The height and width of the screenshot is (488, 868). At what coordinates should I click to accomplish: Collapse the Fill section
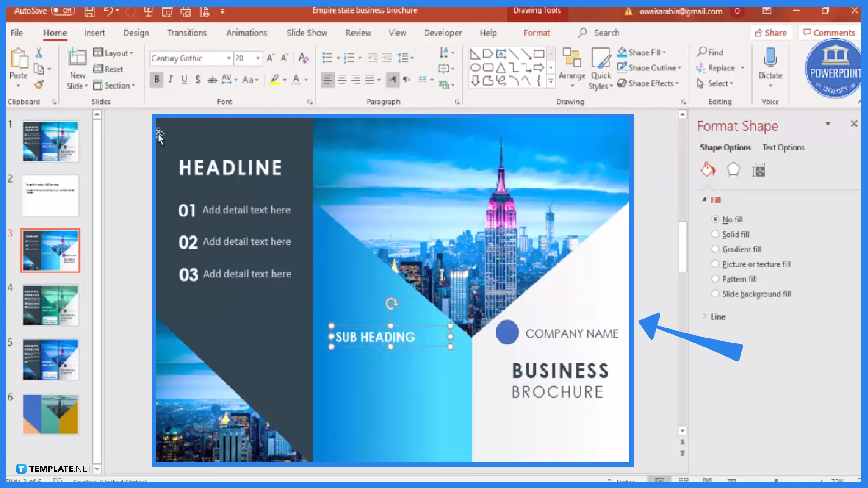[703, 200]
